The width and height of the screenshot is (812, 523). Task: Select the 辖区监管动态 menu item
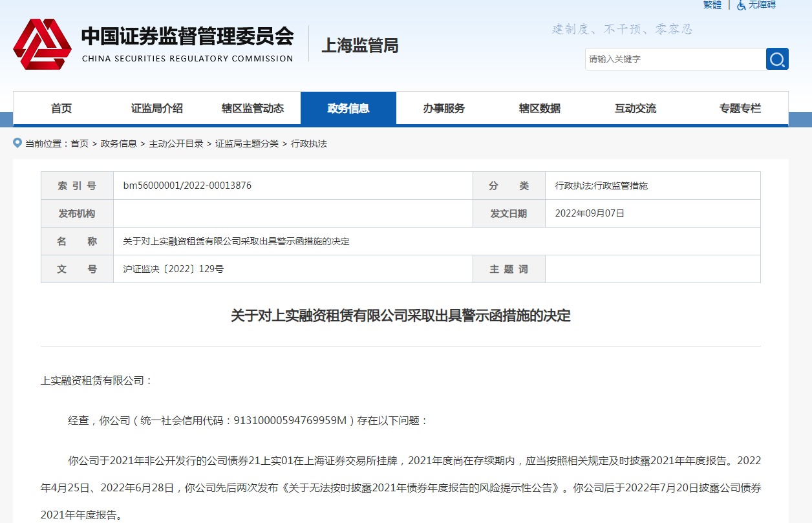coord(253,109)
